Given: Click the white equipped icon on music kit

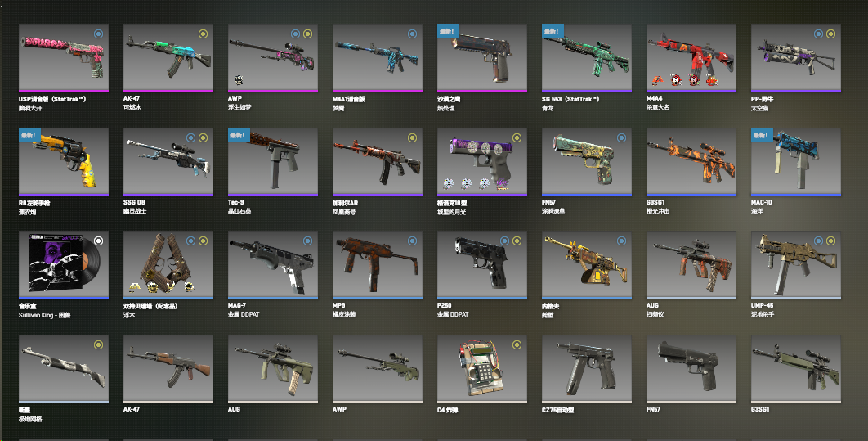Looking at the screenshot, I should [x=98, y=241].
